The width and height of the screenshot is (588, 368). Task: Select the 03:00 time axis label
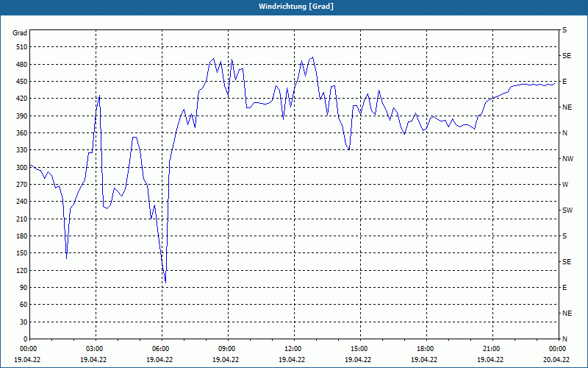(x=93, y=349)
